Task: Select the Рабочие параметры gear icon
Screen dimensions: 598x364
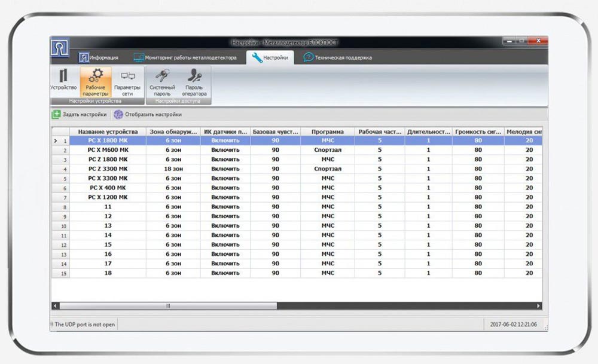Action: [96, 75]
